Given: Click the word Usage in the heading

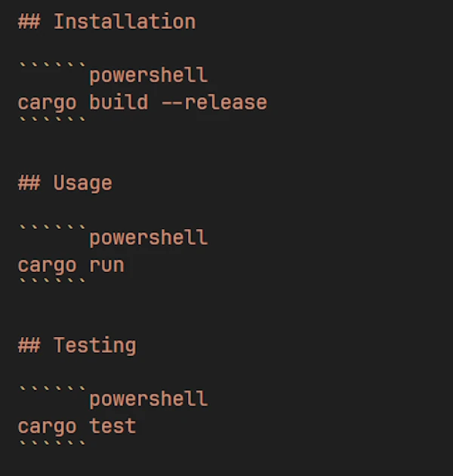Looking at the screenshot, I should pyautogui.click(x=82, y=184).
